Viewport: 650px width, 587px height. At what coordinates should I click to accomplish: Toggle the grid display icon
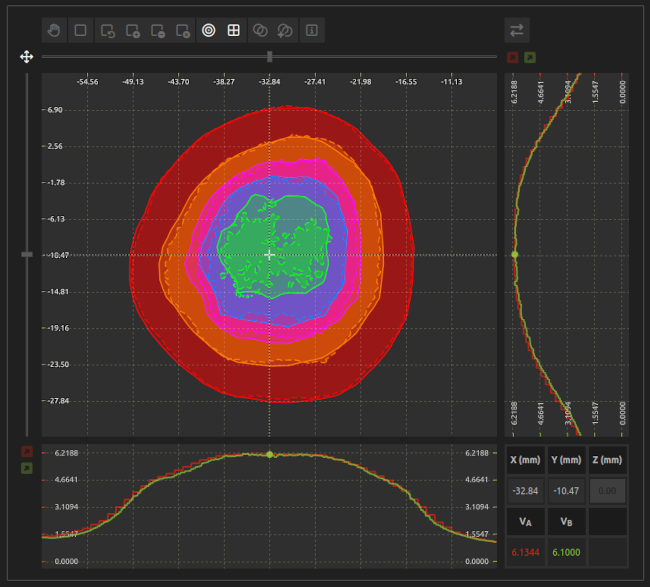pos(234,30)
